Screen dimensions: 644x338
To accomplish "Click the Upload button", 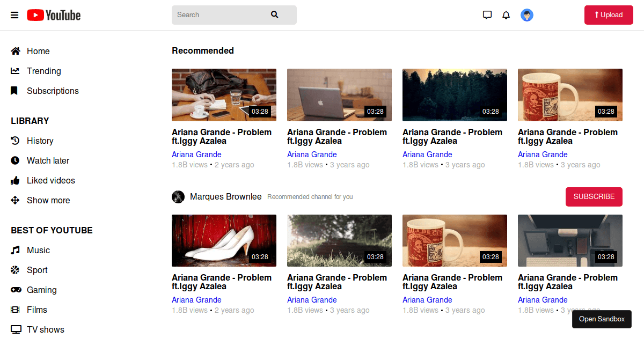I will pos(609,14).
